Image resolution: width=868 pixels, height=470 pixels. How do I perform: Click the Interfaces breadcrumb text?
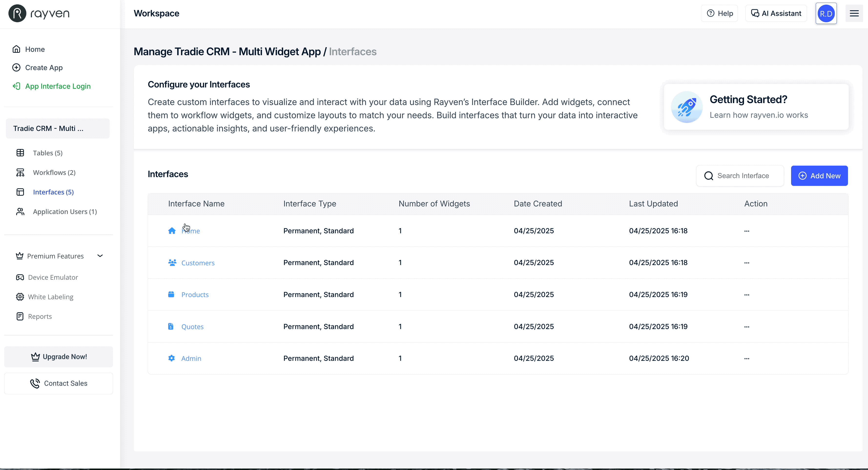[353, 52]
